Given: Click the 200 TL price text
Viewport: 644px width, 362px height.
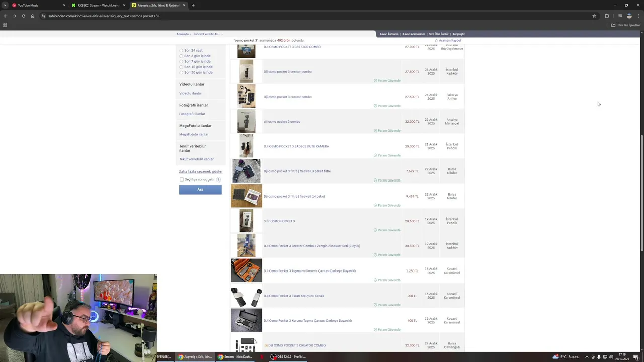Looking at the screenshot, I should (412, 296).
